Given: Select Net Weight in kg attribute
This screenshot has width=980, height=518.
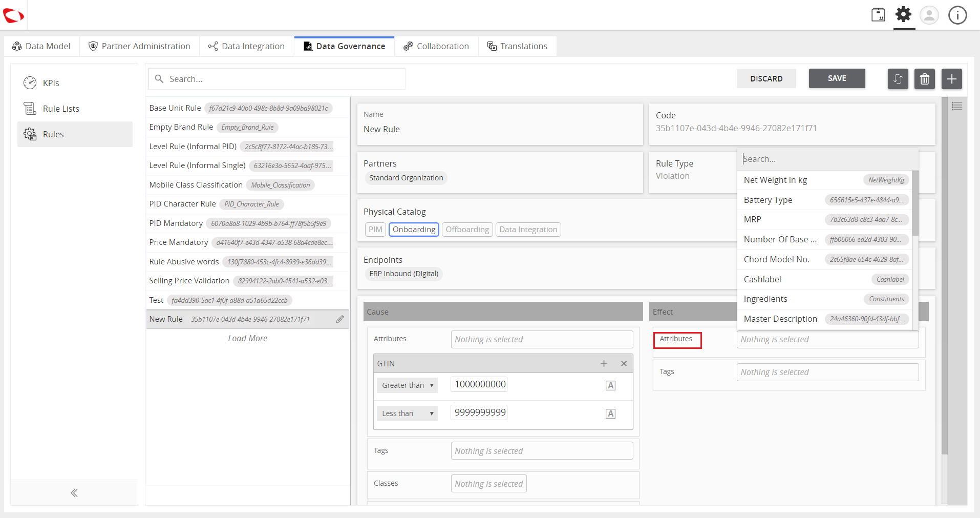Looking at the screenshot, I should click(x=825, y=180).
